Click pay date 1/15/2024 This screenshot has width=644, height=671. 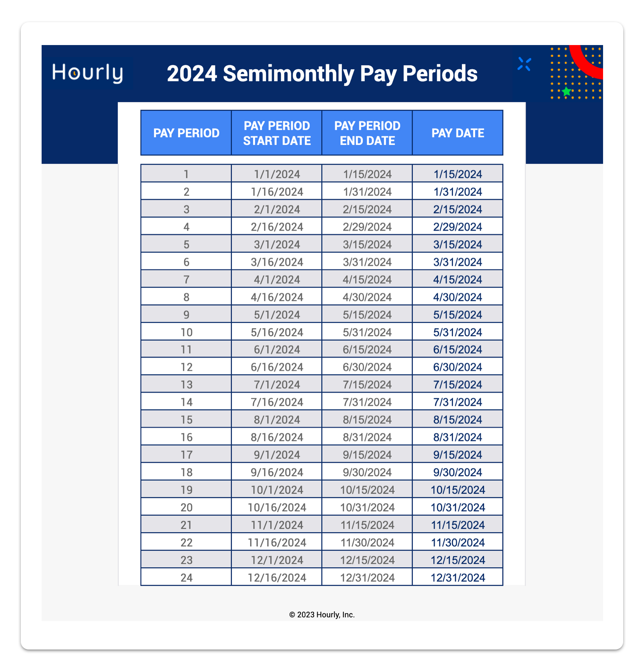point(457,174)
